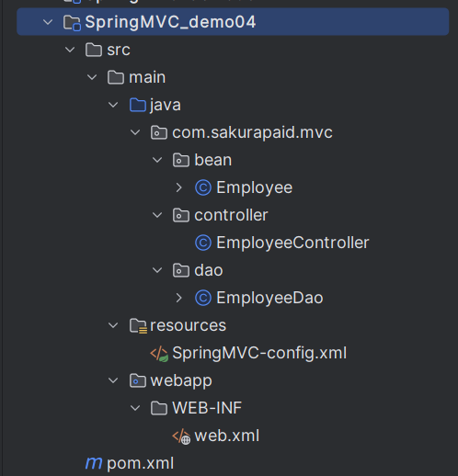This screenshot has height=476, width=458.
Task: Select the Employee class name
Action: 255,188
